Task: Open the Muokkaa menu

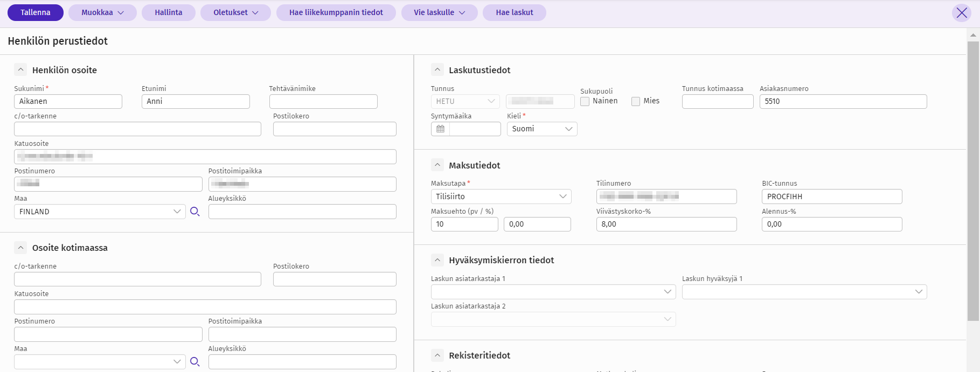Action: [x=102, y=12]
